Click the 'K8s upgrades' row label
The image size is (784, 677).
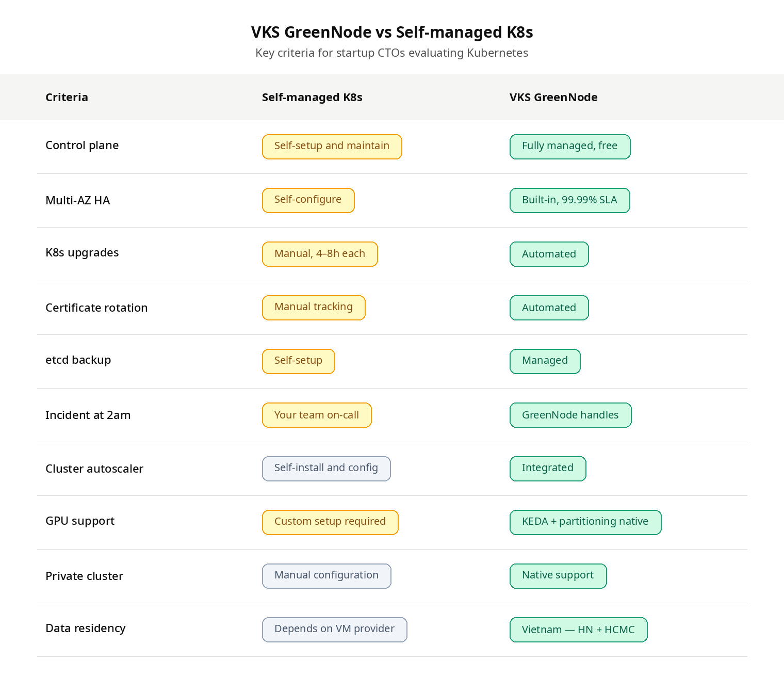pos(82,253)
